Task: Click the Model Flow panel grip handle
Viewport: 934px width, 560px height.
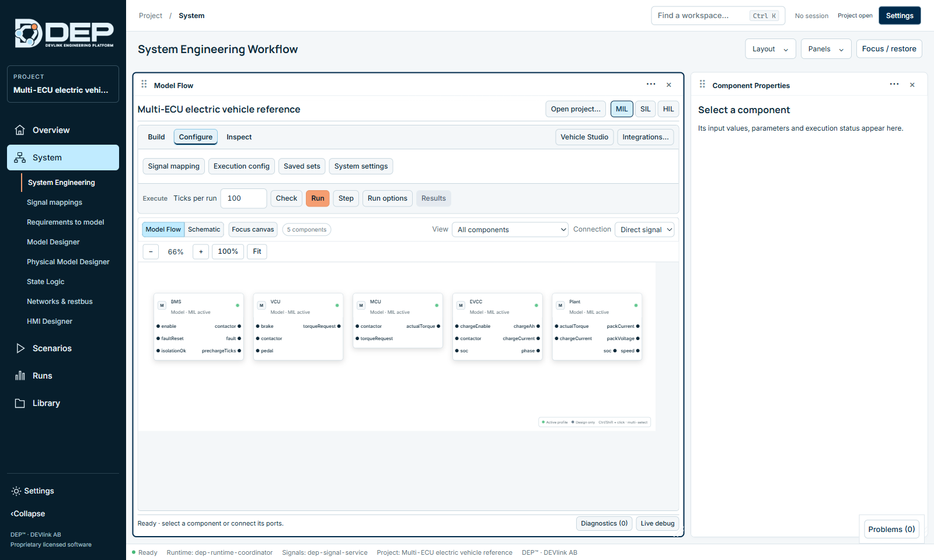Action: (x=144, y=85)
